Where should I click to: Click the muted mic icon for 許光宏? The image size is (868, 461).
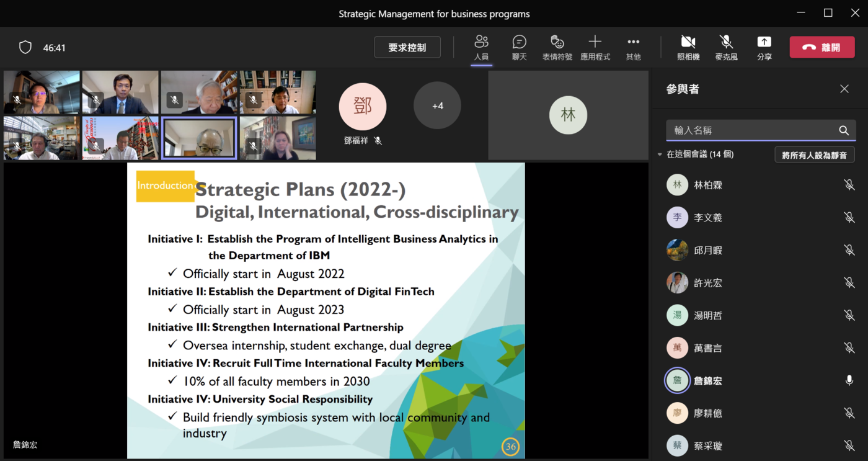pos(849,283)
